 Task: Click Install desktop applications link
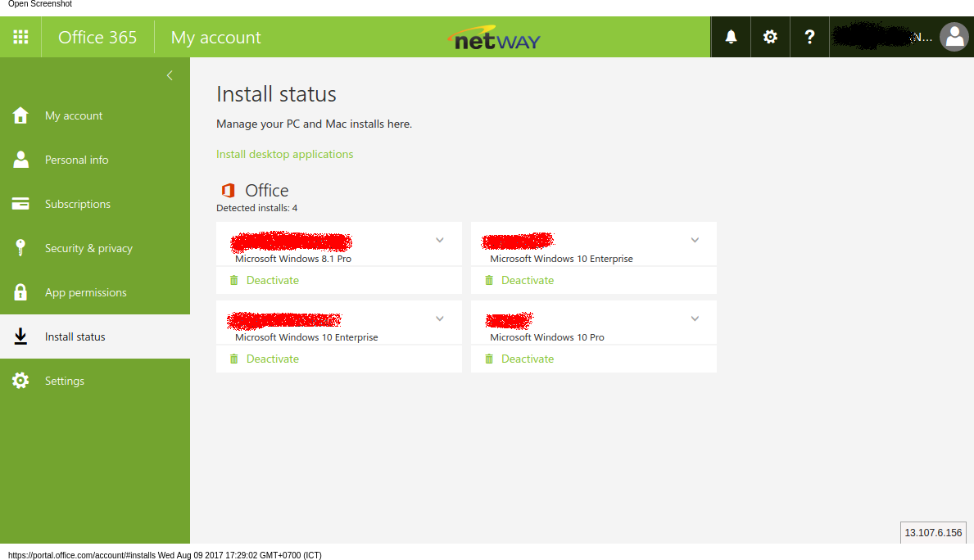coord(284,154)
